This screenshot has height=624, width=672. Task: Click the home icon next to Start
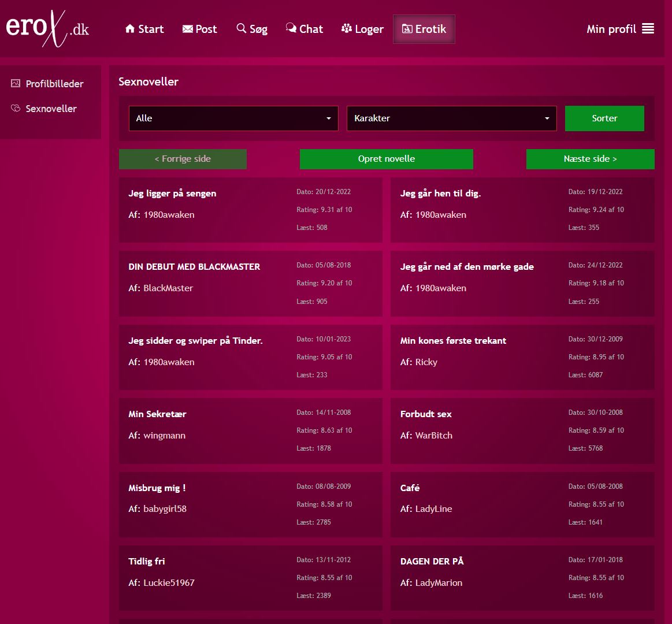[129, 29]
